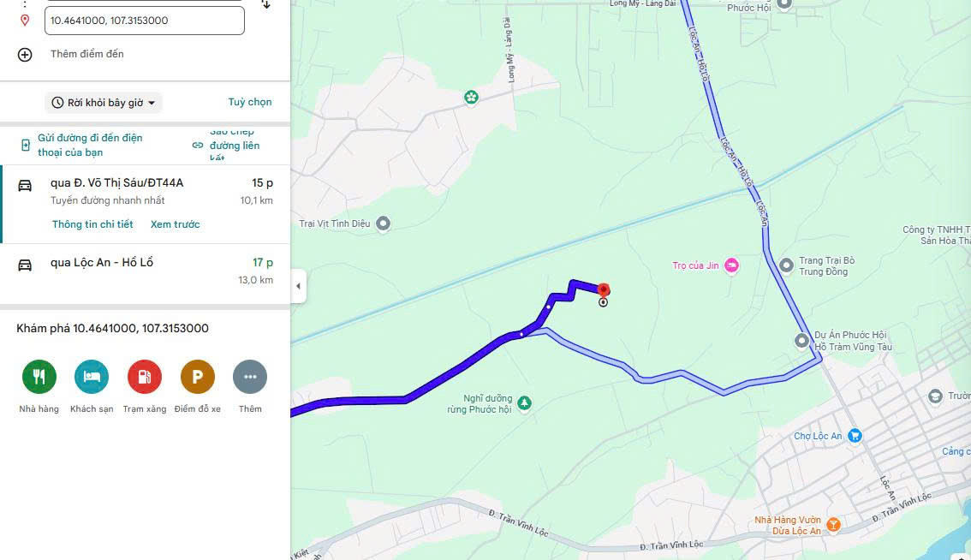This screenshot has width=971, height=560.
Task: Select Nhà Hàng Vườn Dừa Lộc An marker
Action: tap(833, 525)
